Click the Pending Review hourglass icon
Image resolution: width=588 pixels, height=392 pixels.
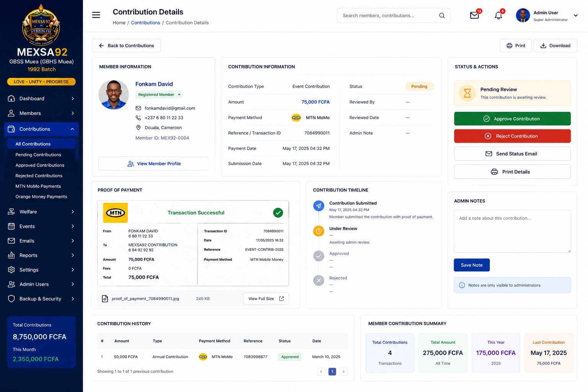[x=467, y=93]
